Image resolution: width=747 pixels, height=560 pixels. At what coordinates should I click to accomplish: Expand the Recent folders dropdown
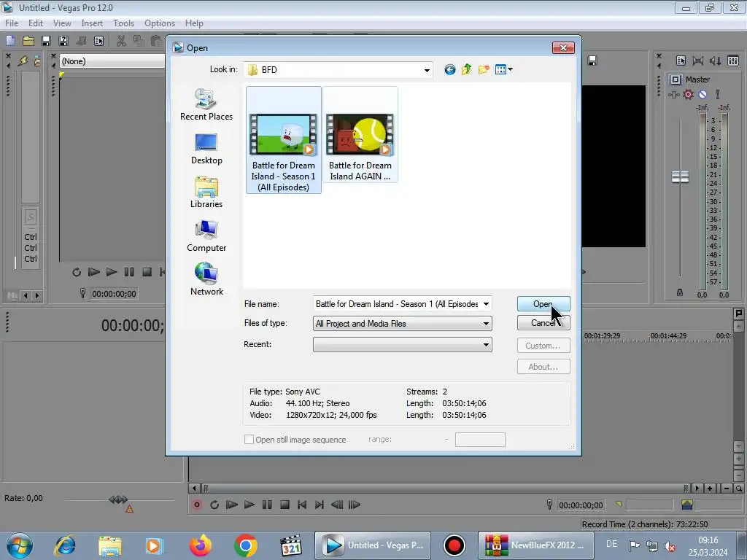[x=486, y=345]
